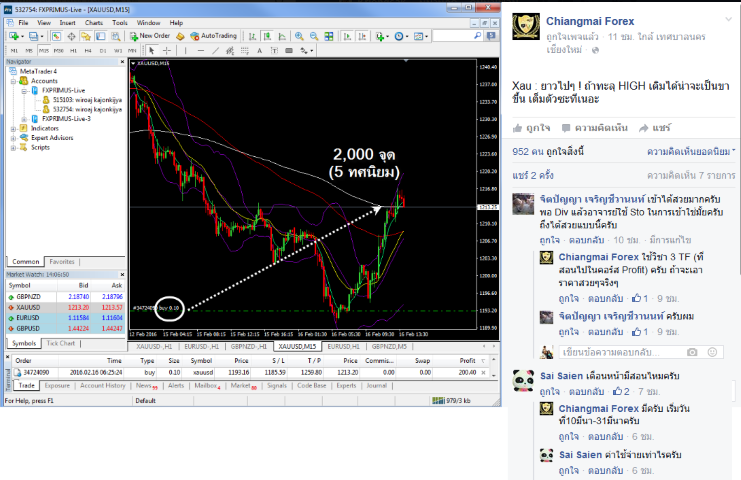Image resolution: width=741 pixels, height=480 pixels.
Task: Zoom in on the chart
Action: pyautogui.click(x=299, y=36)
